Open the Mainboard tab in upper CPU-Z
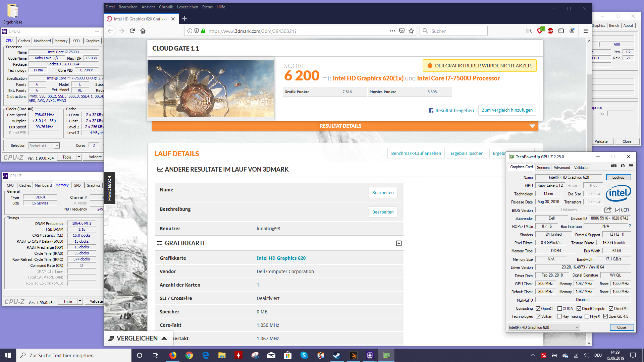Image resolution: width=644 pixels, height=362 pixels. click(42, 41)
